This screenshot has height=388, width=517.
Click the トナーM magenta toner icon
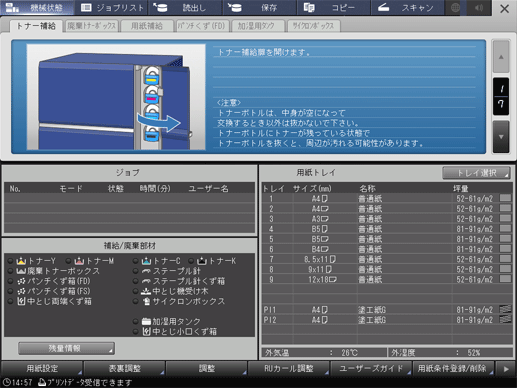[x=79, y=261]
